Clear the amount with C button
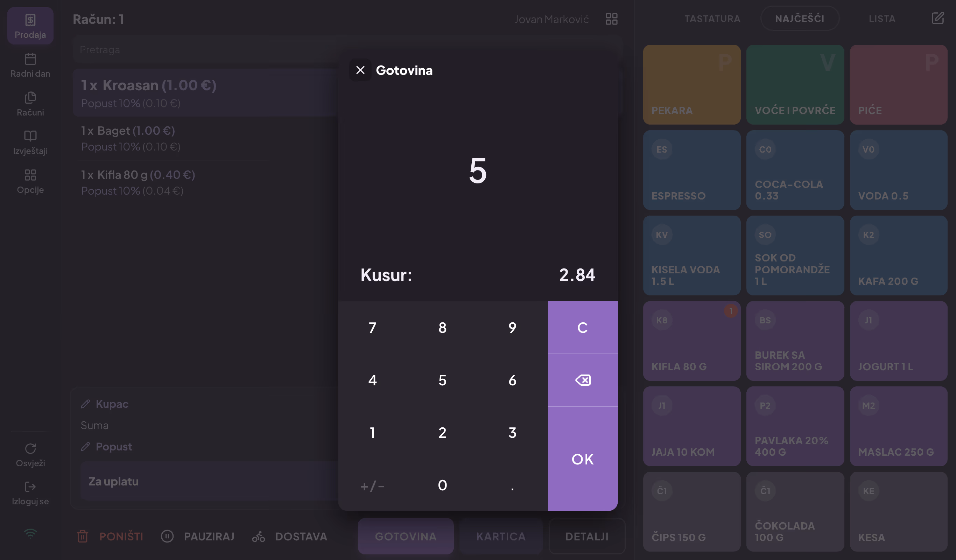The image size is (956, 560). point(583,328)
